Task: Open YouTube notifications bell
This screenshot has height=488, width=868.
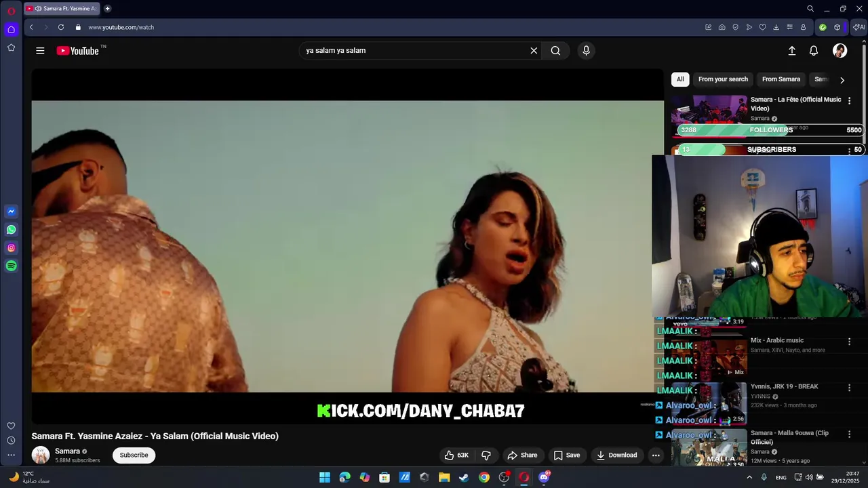Action: [x=814, y=51]
